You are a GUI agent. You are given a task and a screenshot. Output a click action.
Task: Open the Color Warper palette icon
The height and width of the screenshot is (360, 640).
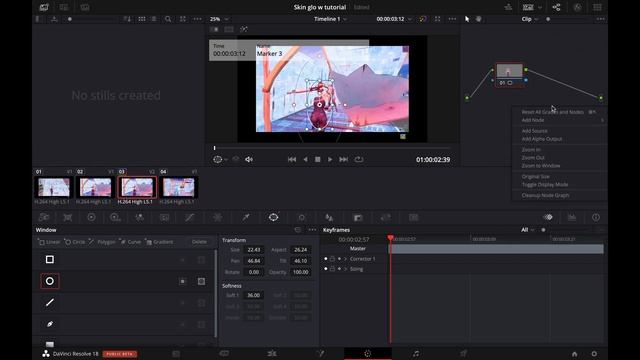point(218,218)
